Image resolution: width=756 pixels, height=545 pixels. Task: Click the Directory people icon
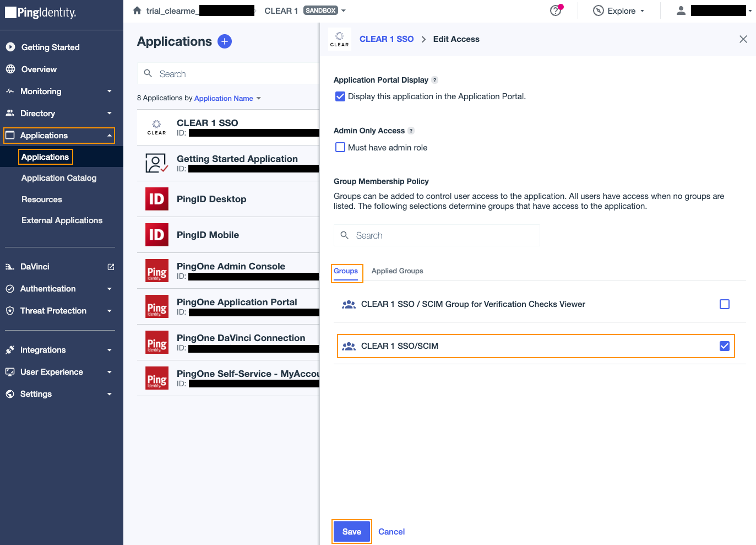tap(10, 114)
